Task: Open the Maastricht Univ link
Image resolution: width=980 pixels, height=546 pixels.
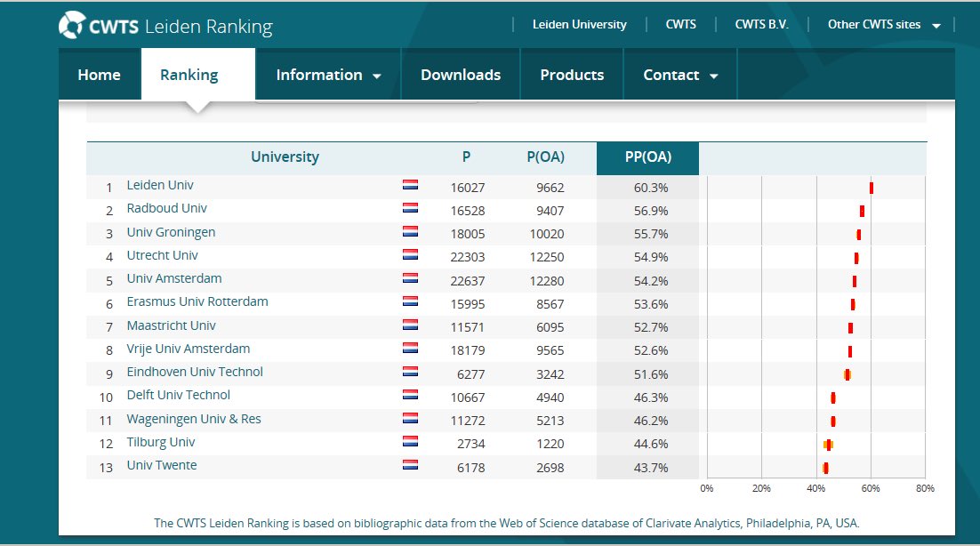Action: click(x=172, y=325)
